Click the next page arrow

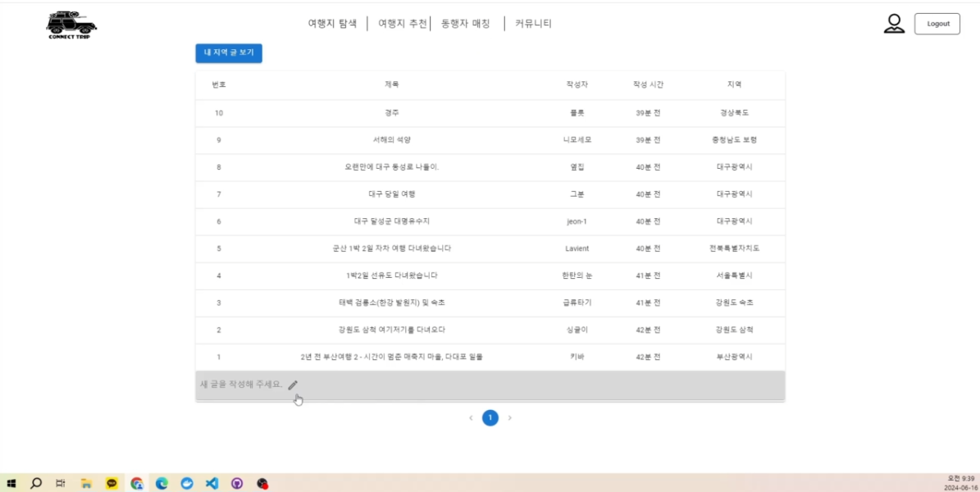click(510, 418)
